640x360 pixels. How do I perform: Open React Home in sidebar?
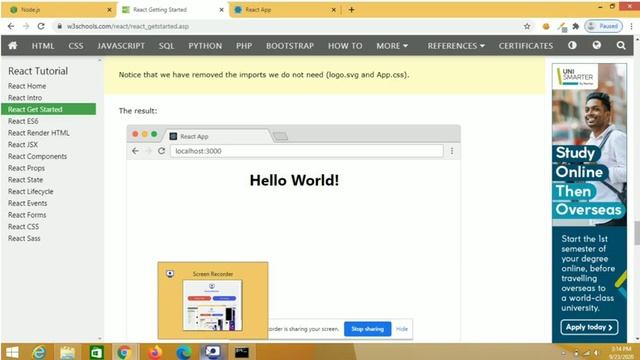coord(27,86)
